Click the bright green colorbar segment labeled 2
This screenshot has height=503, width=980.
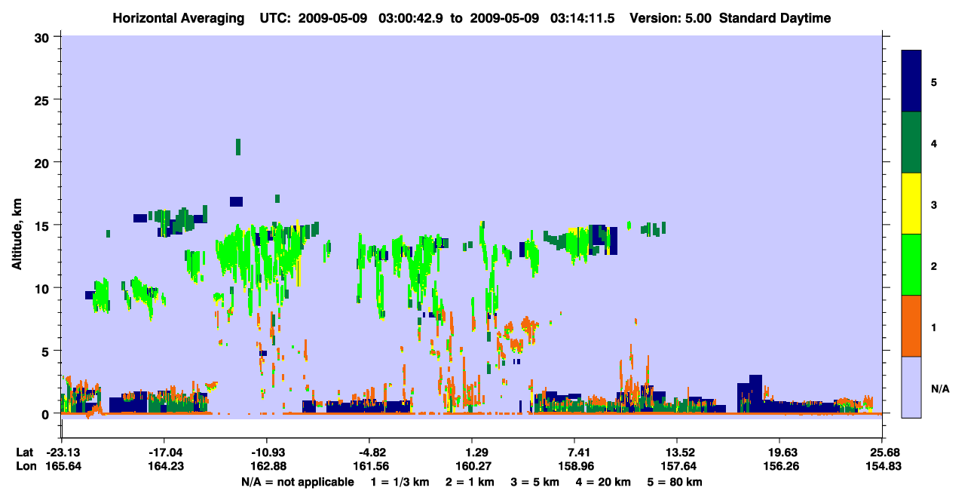click(x=911, y=265)
